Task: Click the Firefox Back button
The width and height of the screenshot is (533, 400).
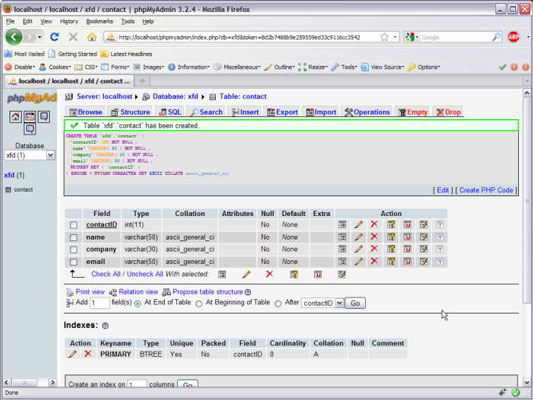Action: pyautogui.click(x=14, y=37)
